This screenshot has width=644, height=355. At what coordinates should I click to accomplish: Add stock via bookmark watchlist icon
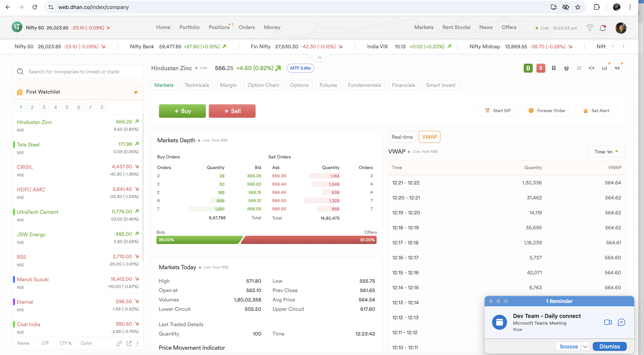[553, 68]
